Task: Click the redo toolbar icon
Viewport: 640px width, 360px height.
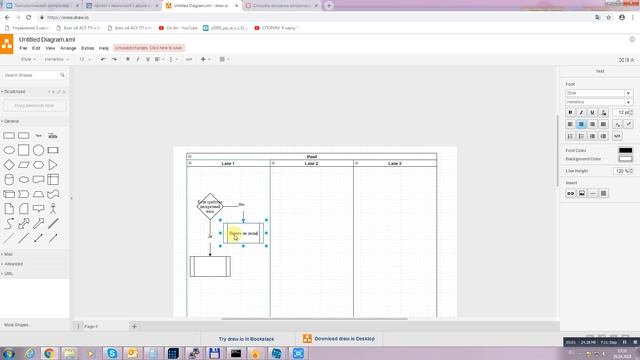Action: coord(114,60)
